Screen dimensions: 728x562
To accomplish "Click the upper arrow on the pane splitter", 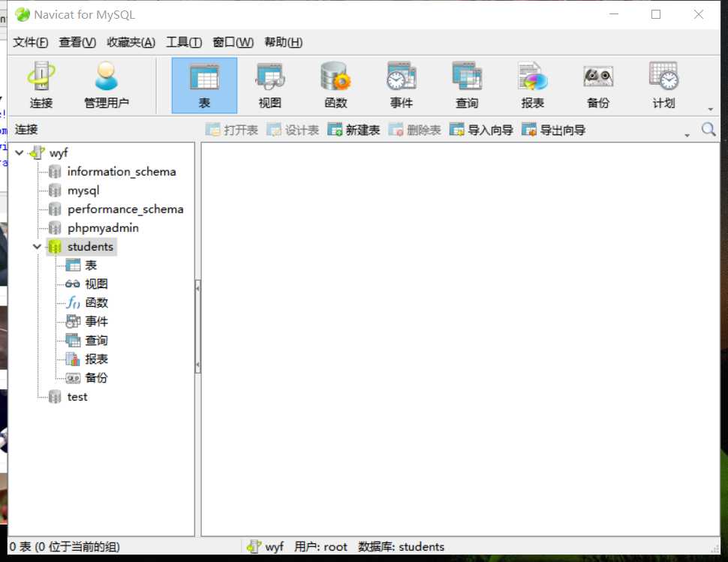I will [x=198, y=288].
